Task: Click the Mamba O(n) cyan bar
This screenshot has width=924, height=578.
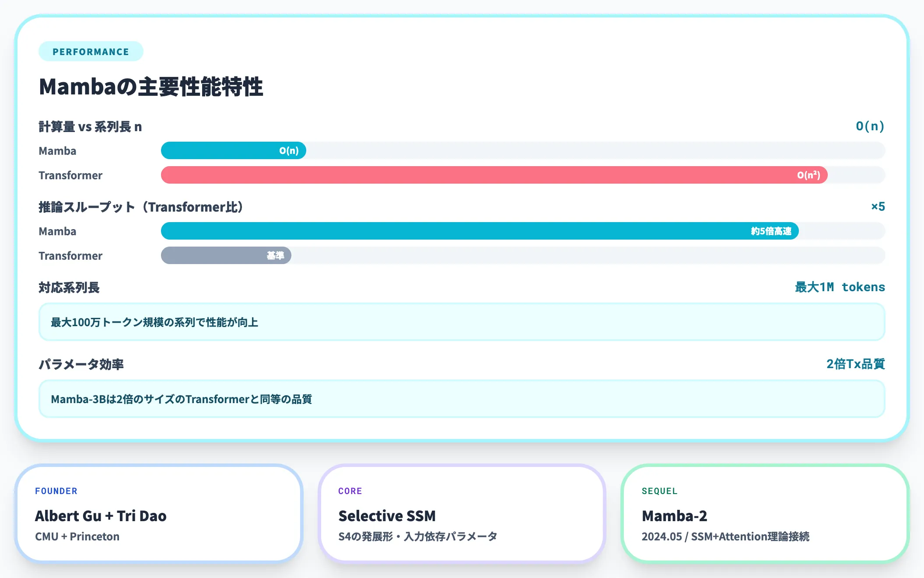Action: click(x=234, y=150)
